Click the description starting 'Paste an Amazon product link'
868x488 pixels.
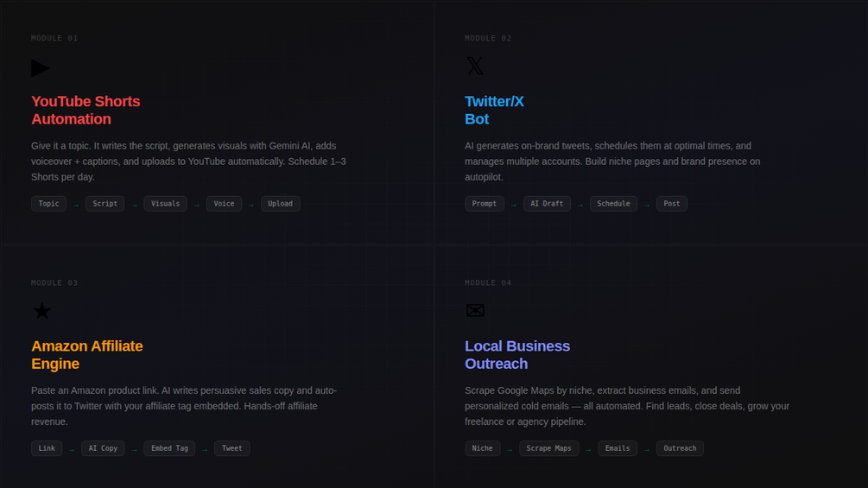pyautogui.click(x=184, y=406)
